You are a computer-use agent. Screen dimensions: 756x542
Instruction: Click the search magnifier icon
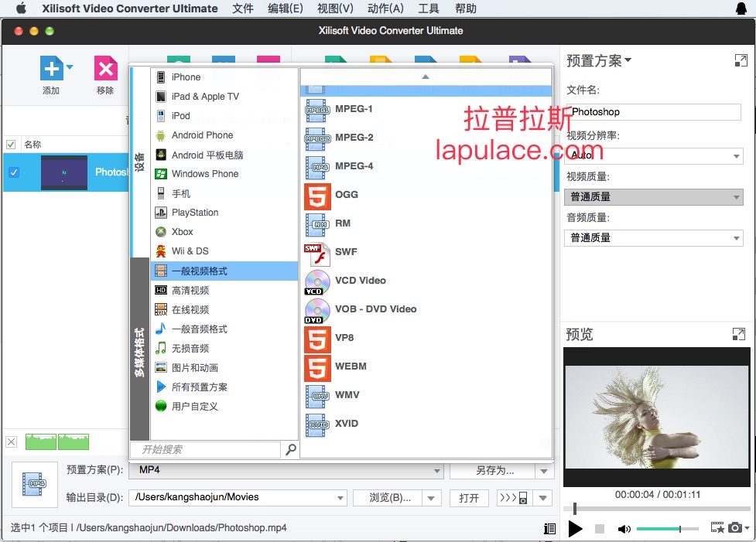(291, 449)
